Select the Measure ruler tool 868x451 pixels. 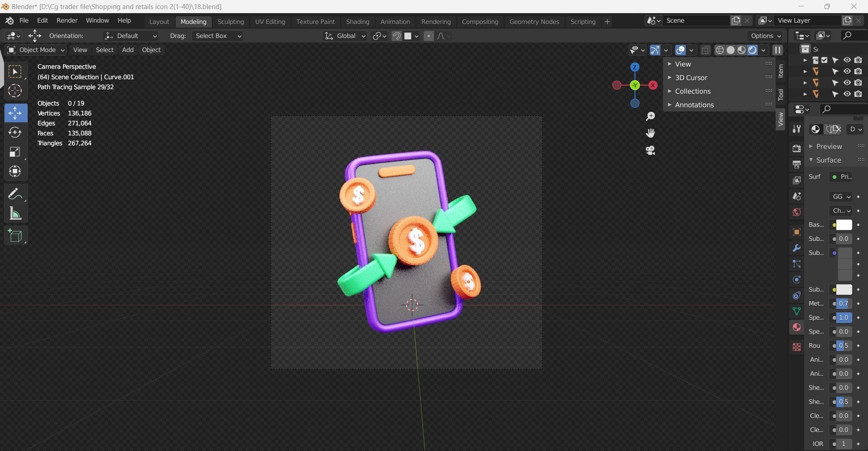coord(15,214)
